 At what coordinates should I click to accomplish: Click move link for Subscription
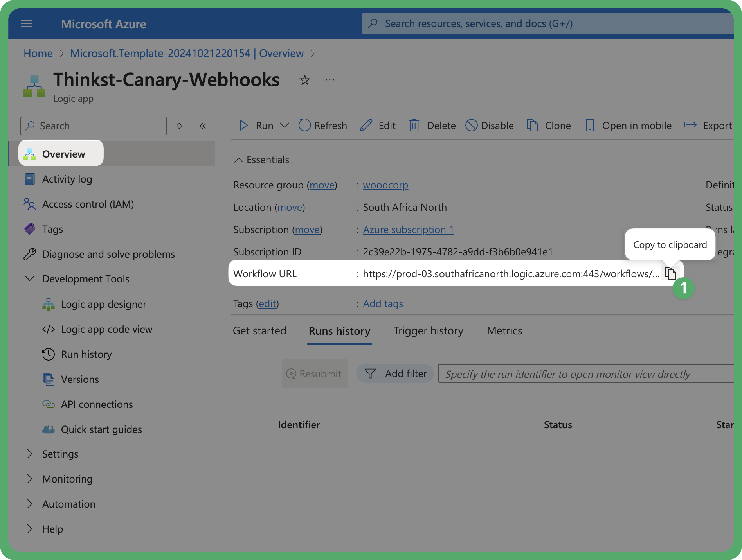tap(308, 230)
